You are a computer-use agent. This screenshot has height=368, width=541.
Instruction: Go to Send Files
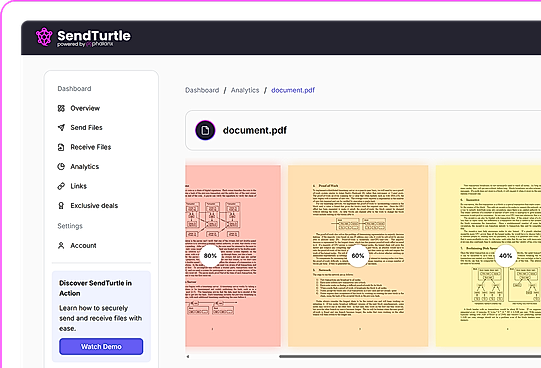(x=86, y=128)
